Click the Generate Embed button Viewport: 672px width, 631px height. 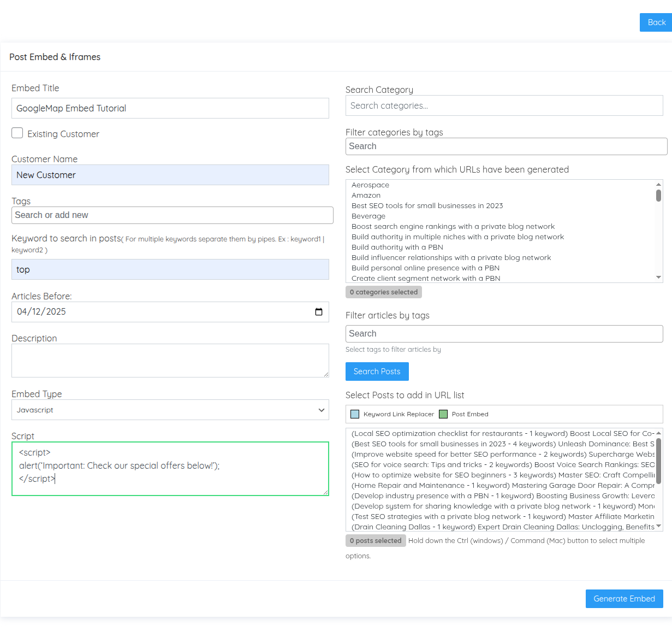click(x=624, y=599)
